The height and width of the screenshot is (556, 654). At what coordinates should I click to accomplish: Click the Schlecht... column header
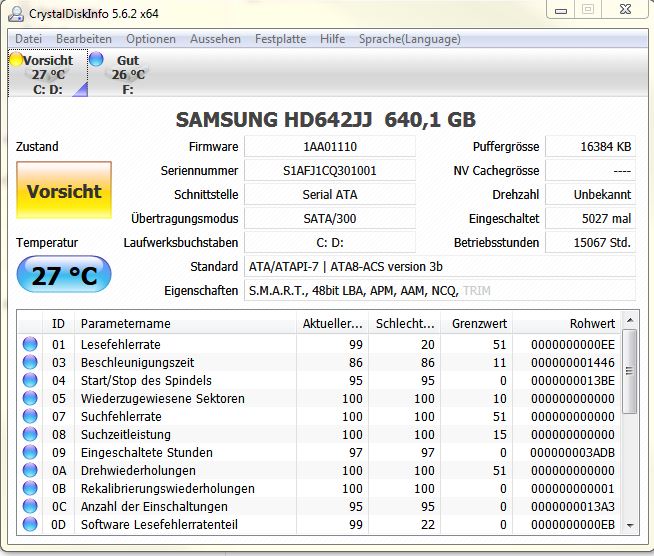(x=405, y=323)
